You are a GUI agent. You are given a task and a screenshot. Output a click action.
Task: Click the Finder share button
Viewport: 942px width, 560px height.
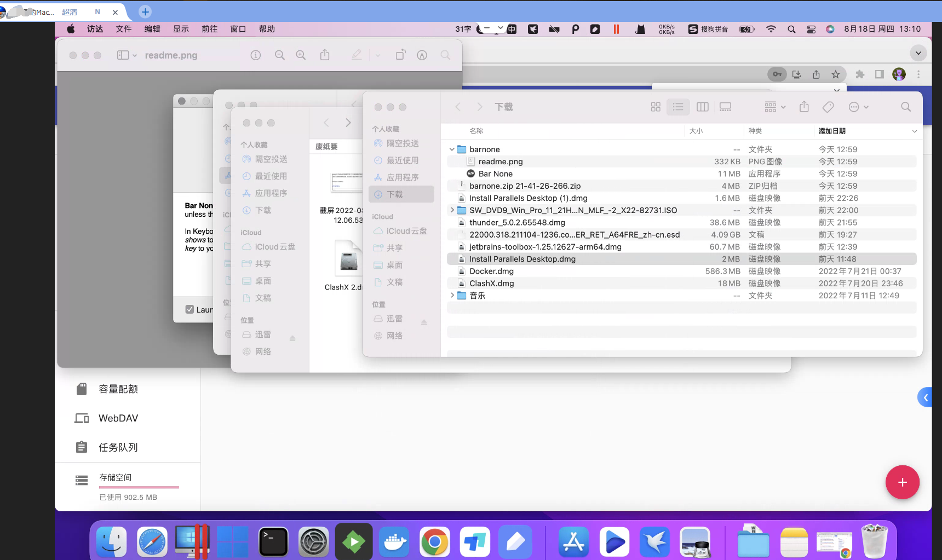click(804, 107)
